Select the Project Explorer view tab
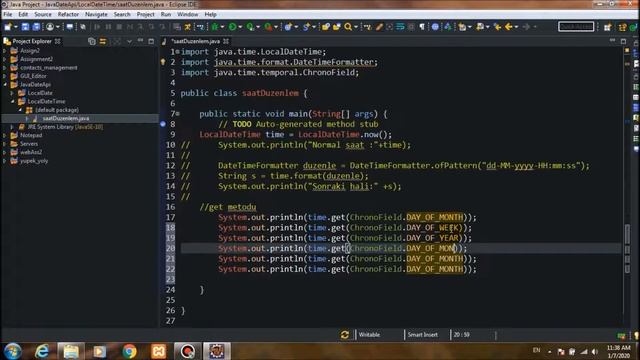Screen dimensions: 640x360 pos(32,41)
